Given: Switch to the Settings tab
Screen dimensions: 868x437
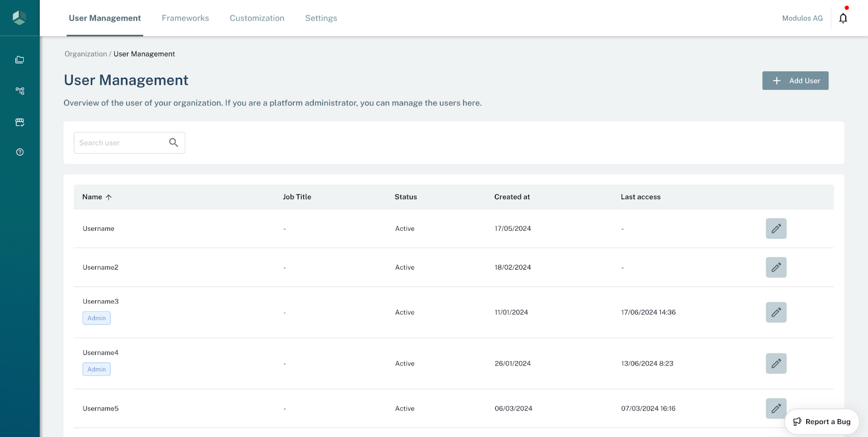Looking at the screenshot, I should pyautogui.click(x=321, y=18).
